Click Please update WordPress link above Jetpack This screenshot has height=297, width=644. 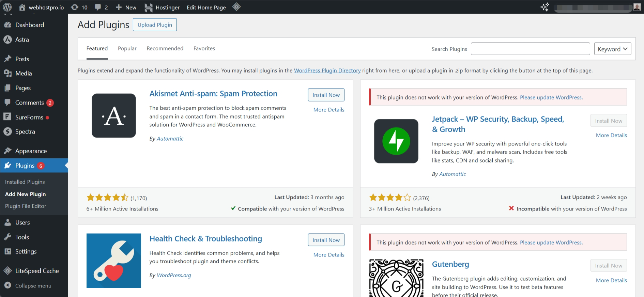pyautogui.click(x=551, y=97)
